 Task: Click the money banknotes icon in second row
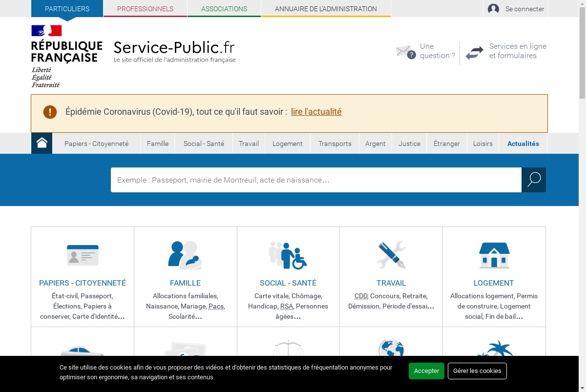coord(185,349)
